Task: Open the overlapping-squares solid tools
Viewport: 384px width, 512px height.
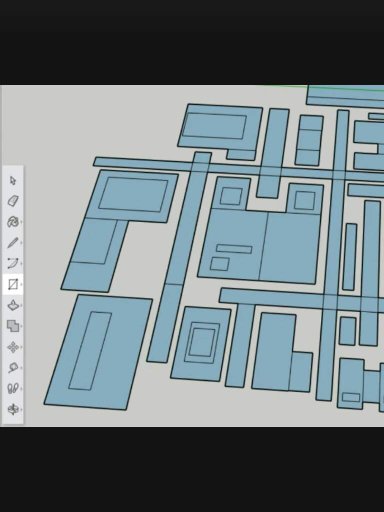Action: tap(13, 326)
